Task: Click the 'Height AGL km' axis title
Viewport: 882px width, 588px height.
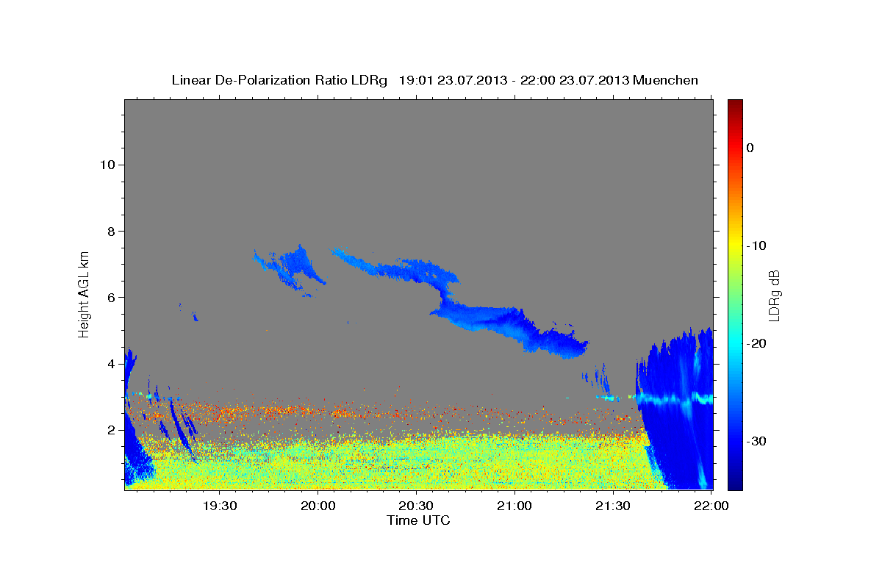Action: click(x=84, y=294)
